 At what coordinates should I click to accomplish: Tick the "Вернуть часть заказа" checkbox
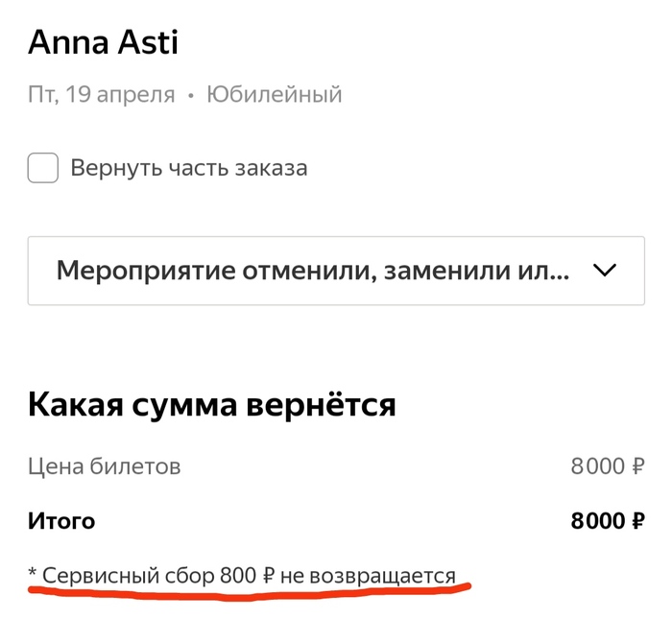(x=43, y=169)
